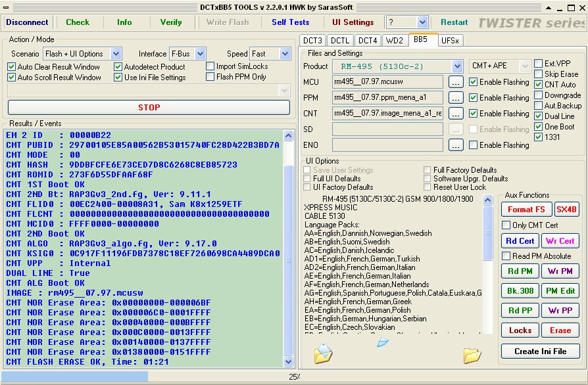Browse for MCU file with ellipsis button
The height and width of the screenshot is (385, 588).
point(456,82)
